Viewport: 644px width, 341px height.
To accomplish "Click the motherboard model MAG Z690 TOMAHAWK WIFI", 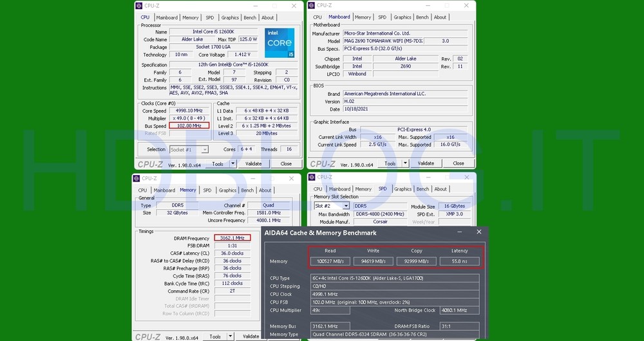I will [383, 41].
